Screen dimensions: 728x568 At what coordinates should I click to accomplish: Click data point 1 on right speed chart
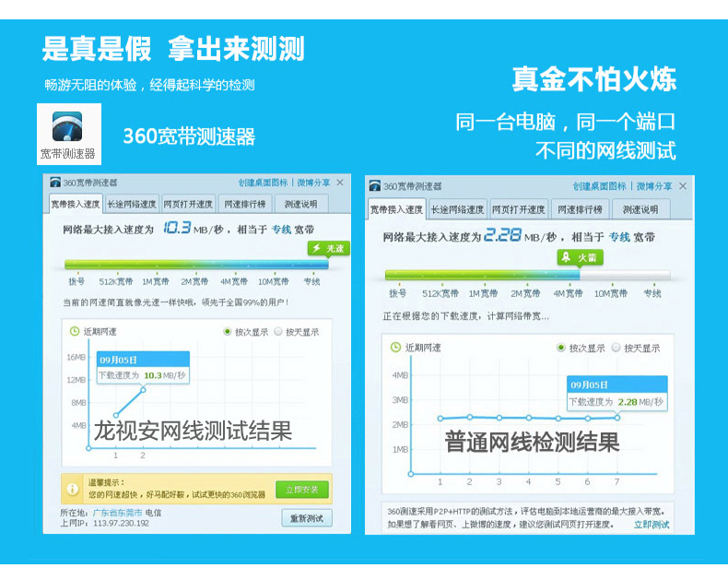click(x=440, y=419)
